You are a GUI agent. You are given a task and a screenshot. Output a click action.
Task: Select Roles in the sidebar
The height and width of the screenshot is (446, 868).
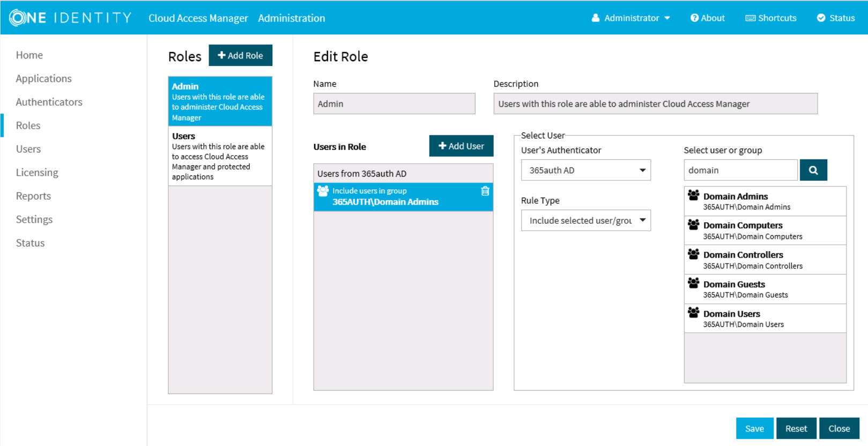pyautogui.click(x=28, y=126)
